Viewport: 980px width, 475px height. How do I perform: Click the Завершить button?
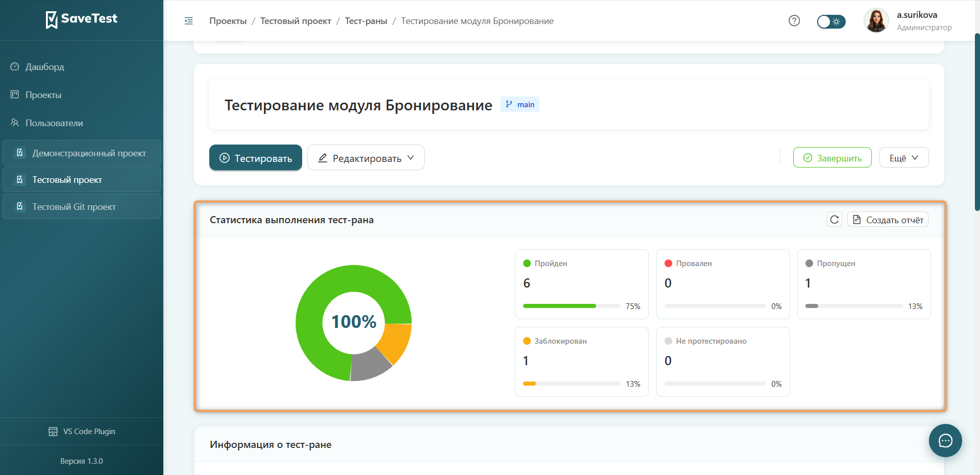pos(832,158)
